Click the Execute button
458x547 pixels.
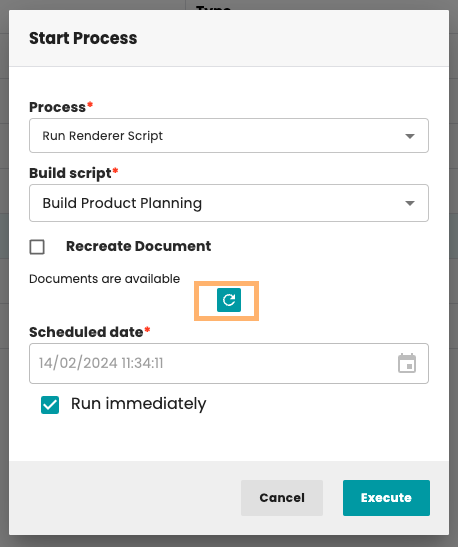click(386, 498)
